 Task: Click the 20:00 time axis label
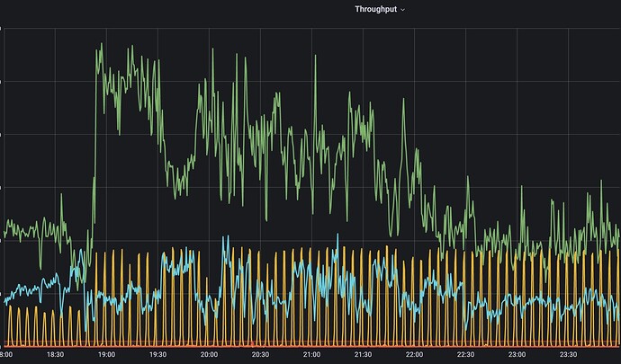(x=209, y=354)
